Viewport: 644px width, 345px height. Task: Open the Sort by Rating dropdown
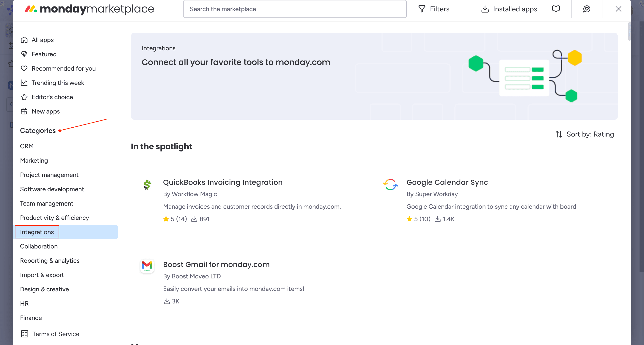[x=585, y=135]
